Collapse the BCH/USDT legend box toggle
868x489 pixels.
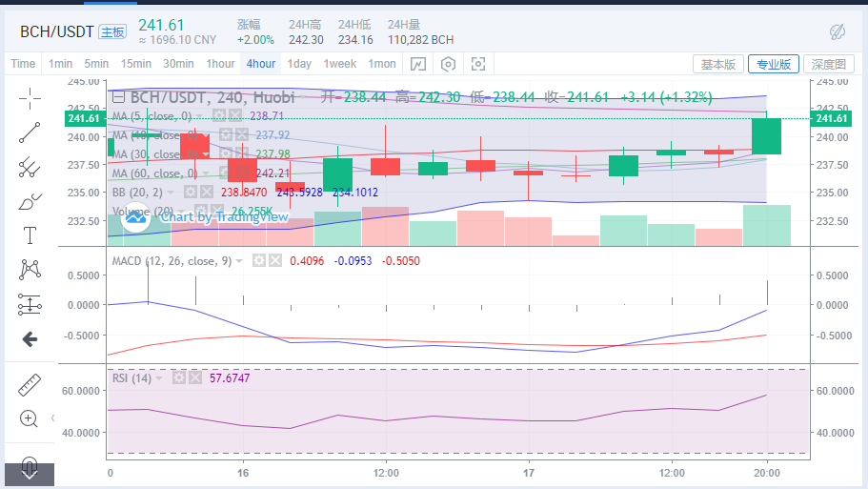(118, 97)
